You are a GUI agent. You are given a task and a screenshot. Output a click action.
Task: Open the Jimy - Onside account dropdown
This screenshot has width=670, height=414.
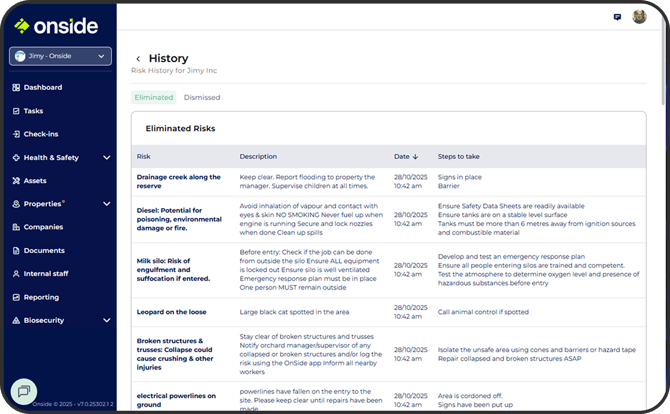pos(60,57)
